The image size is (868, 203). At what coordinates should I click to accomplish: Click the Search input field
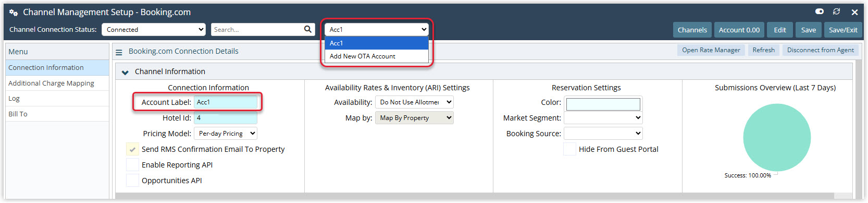pyautogui.click(x=256, y=30)
